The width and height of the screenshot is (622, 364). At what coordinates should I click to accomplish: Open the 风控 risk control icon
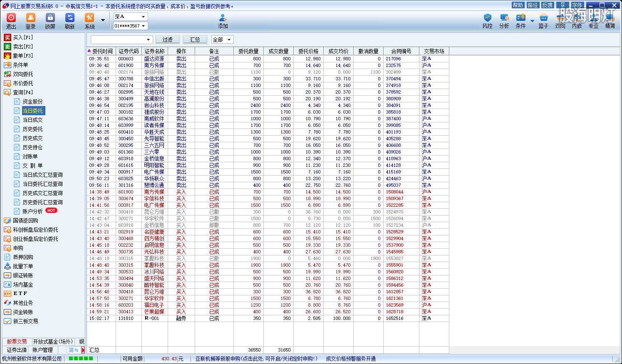[488, 21]
